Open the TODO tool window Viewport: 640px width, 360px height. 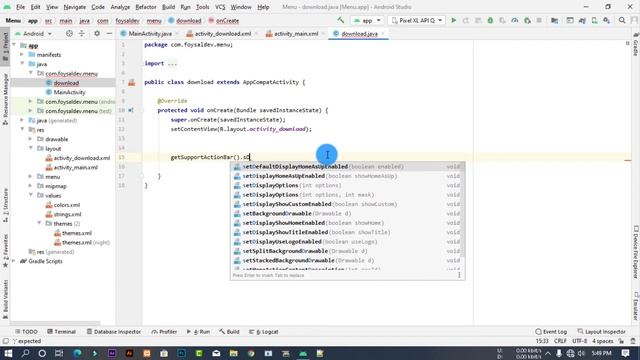tap(26, 331)
